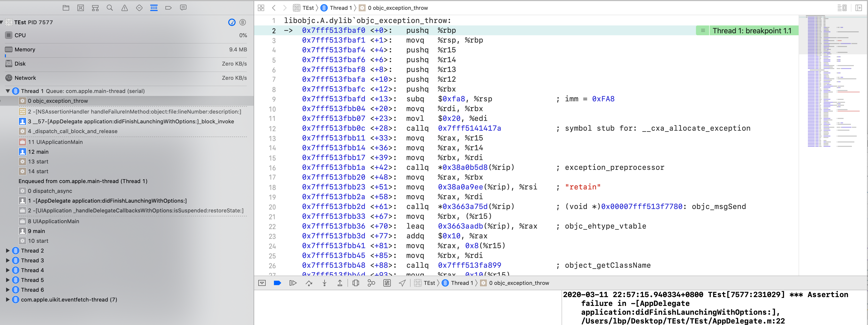Expand Thread 4
Viewport: 868px width, 325px height.
click(x=8, y=270)
